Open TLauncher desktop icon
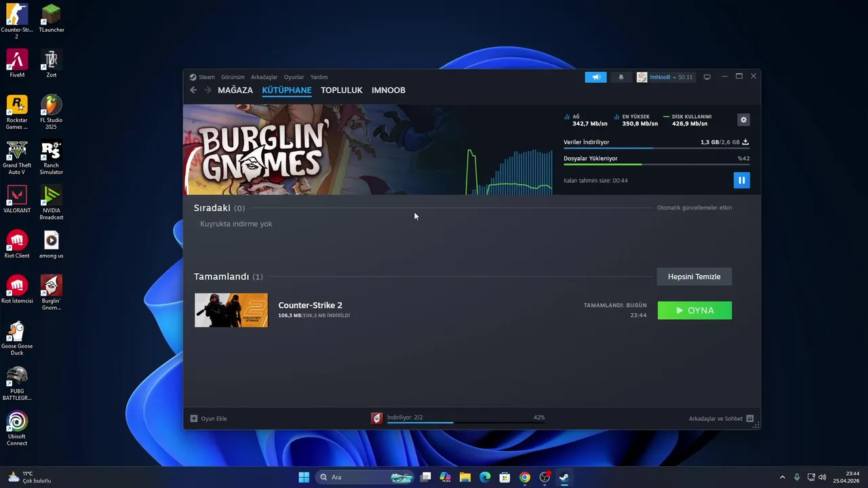The width and height of the screenshot is (868, 488). tap(52, 19)
